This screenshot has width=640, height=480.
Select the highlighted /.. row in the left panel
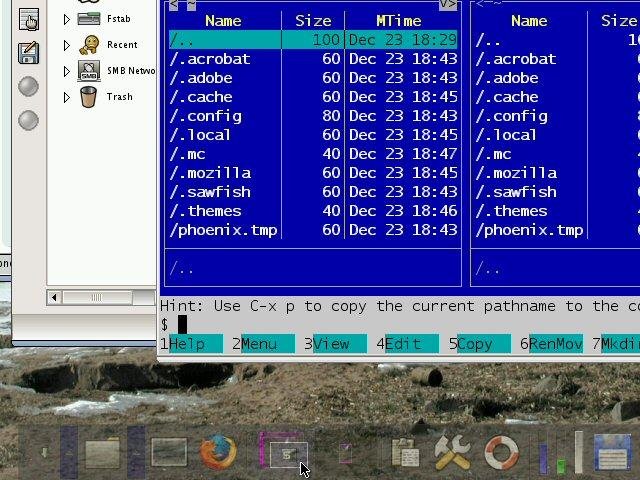click(313, 40)
